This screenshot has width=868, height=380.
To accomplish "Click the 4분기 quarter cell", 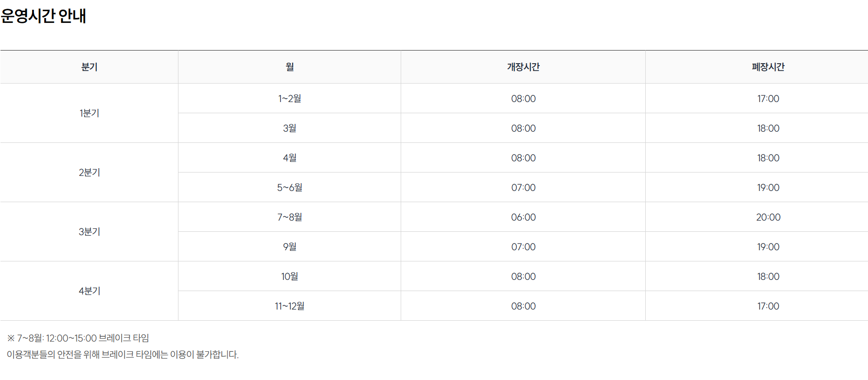I will tap(89, 291).
